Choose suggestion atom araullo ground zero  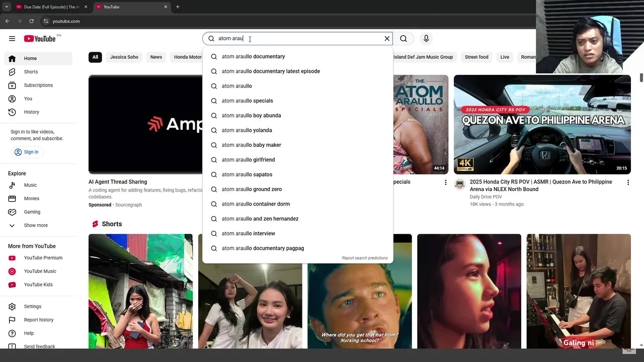297,189
